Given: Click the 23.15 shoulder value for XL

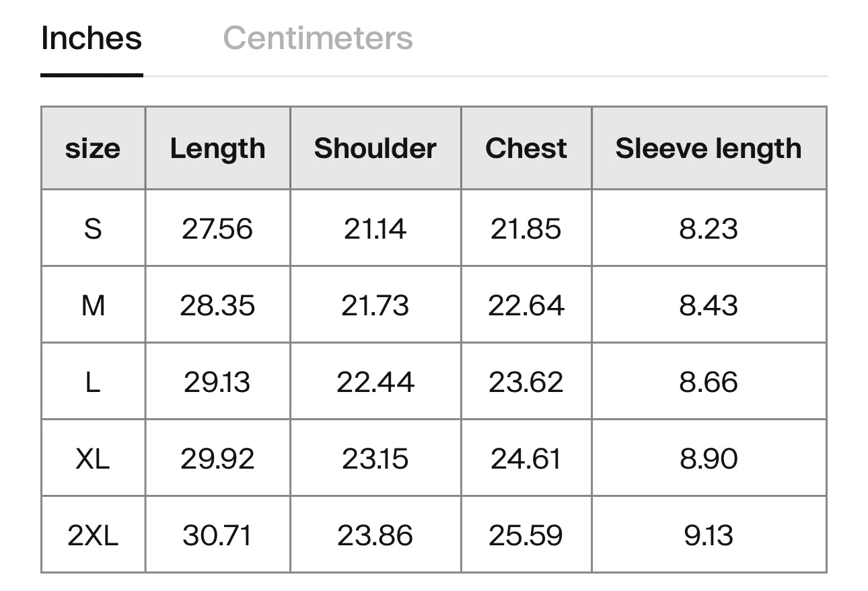Looking at the screenshot, I should pos(375,459).
